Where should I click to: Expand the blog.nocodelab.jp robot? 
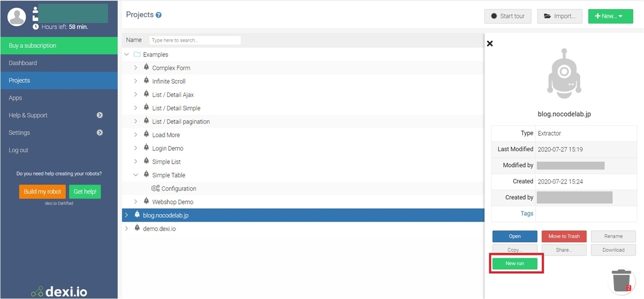tap(127, 215)
